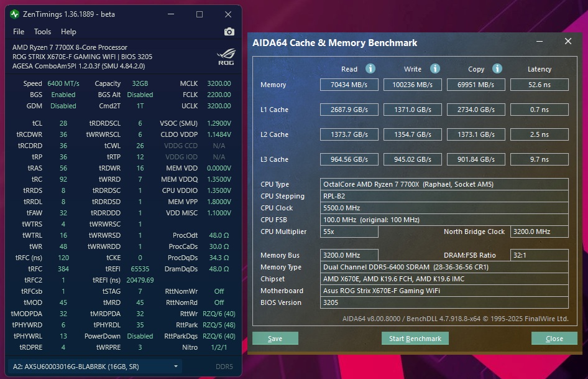Click BIOS Version field 3205

444,302
